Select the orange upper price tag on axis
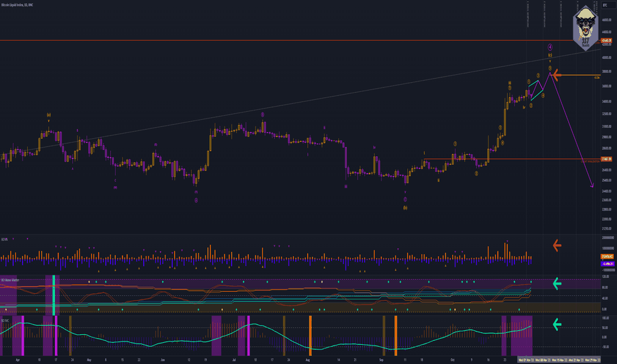Screen dimensions: 617x364 [x=606, y=40]
